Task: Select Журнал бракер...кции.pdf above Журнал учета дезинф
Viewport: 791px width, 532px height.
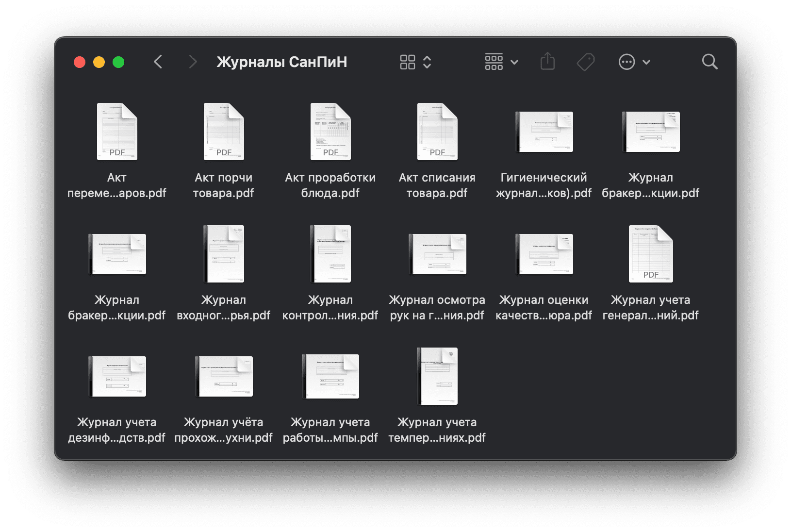Action: (117, 254)
